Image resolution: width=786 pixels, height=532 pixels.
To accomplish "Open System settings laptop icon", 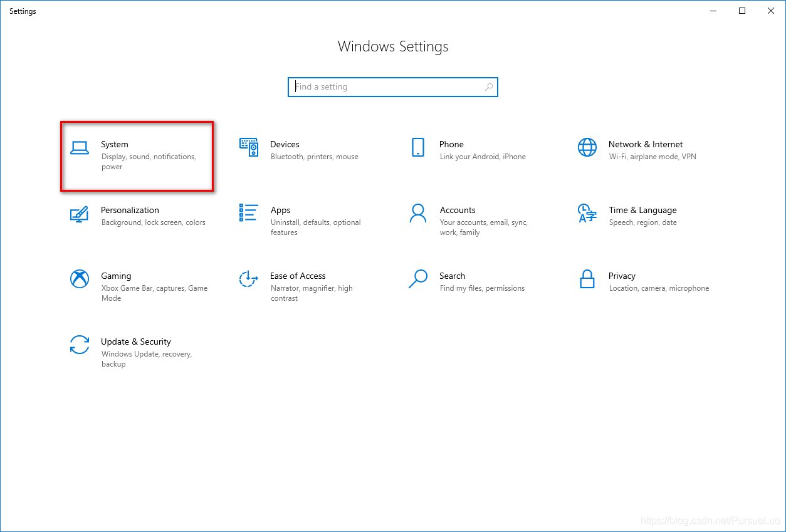I will [x=80, y=148].
